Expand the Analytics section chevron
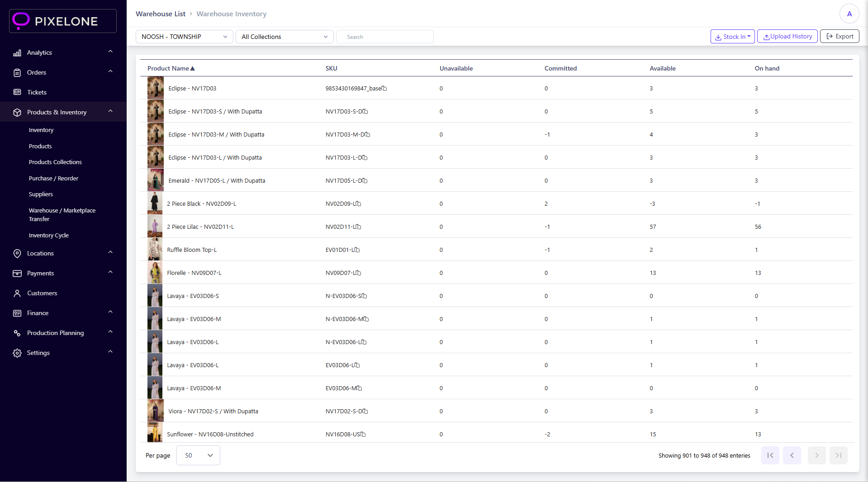 point(110,52)
